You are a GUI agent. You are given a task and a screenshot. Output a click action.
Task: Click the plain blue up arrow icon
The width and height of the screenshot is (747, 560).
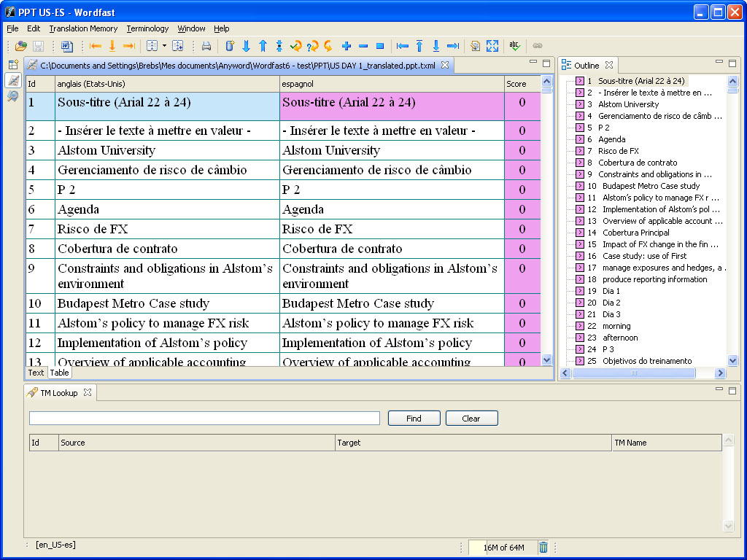263,46
